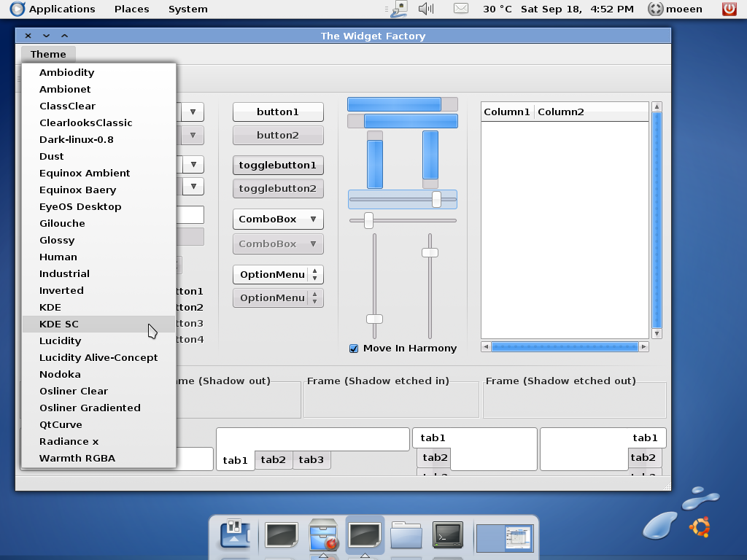Apply the Nodoka theme
This screenshot has height=560, width=747.
[x=99, y=374]
